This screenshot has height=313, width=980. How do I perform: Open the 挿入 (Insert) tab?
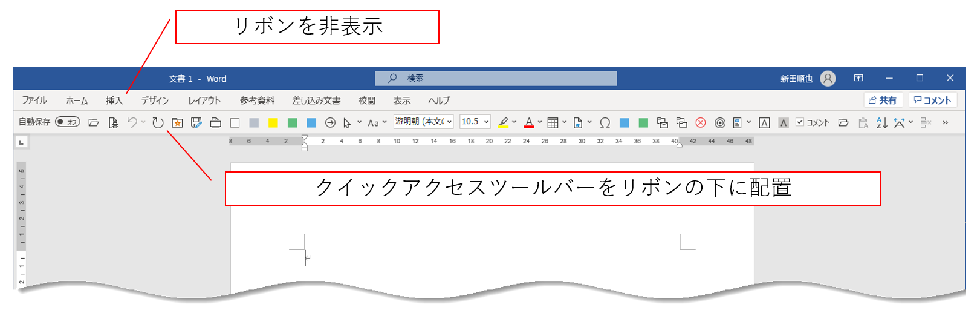(114, 100)
